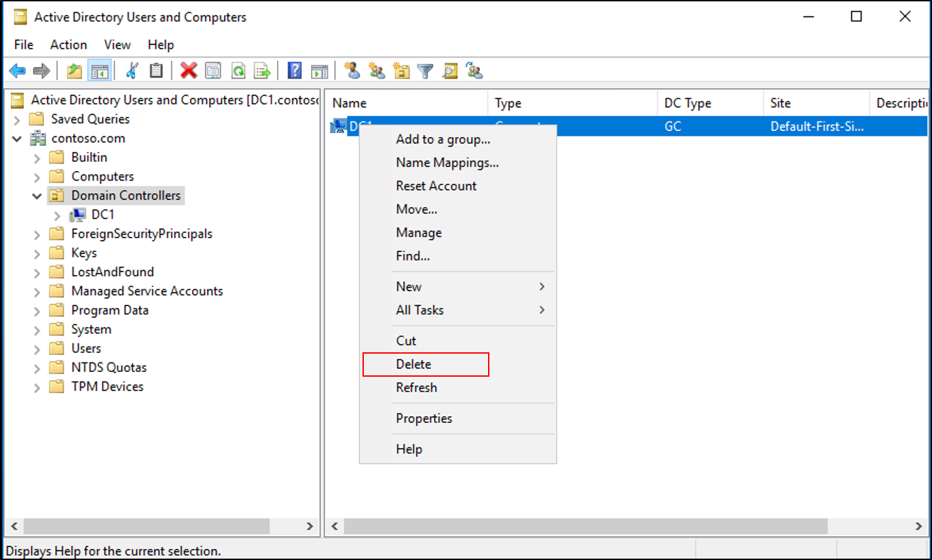The height and width of the screenshot is (560, 932).
Task: Expand the Computers container
Action: pyautogui.click(x=37, y=176)
